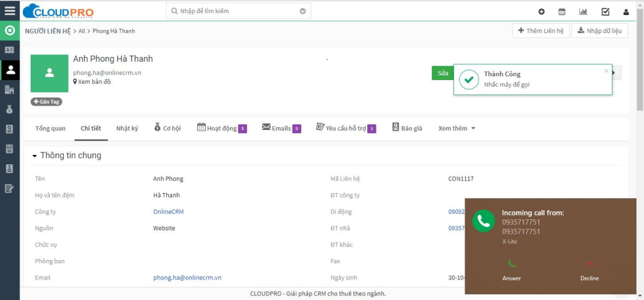Open the user profile icon
This screenshot has width=644, height=300.
626,11
